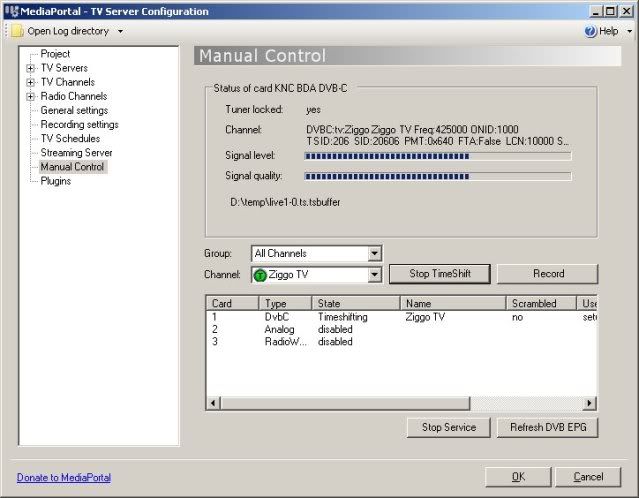
Task: Click the Help question mark icon
Action: click(x=591, y=31)
